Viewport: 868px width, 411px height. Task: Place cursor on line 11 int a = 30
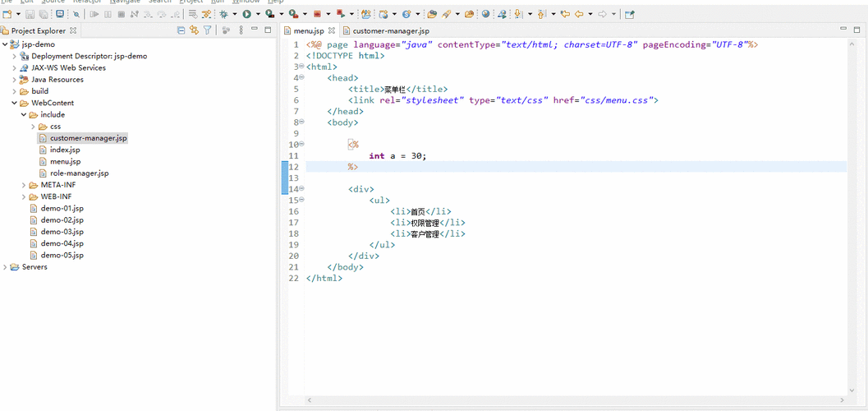(x=397, y=155)
